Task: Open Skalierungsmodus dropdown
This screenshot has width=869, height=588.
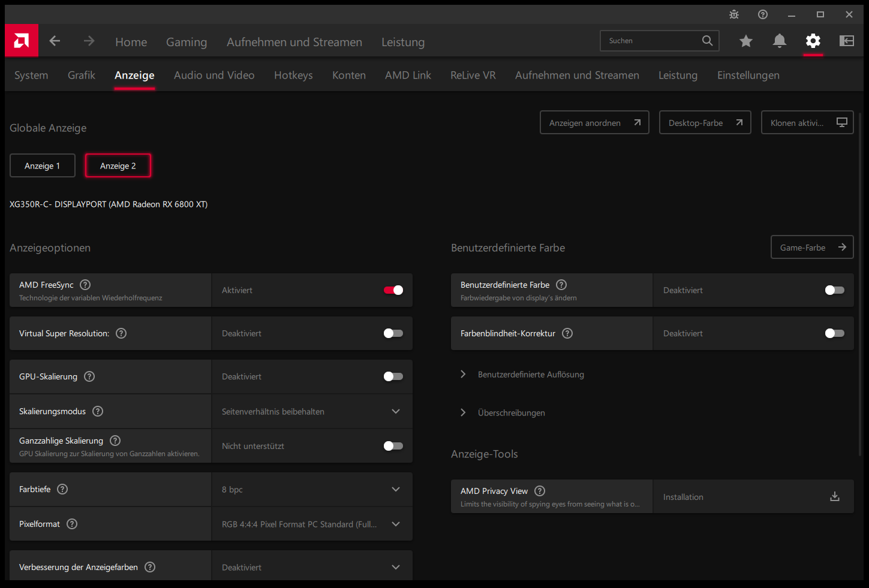Action: pos(312,411)
